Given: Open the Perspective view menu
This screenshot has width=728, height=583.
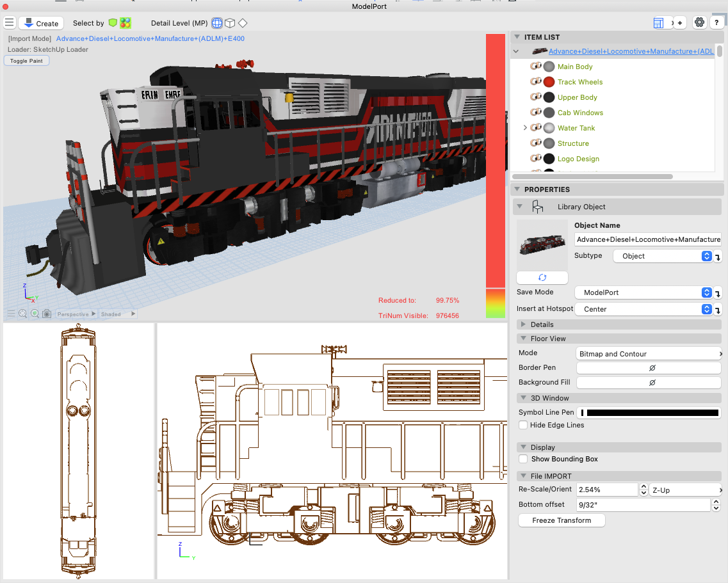Looking at the screenshot, I should pos(76,314).
